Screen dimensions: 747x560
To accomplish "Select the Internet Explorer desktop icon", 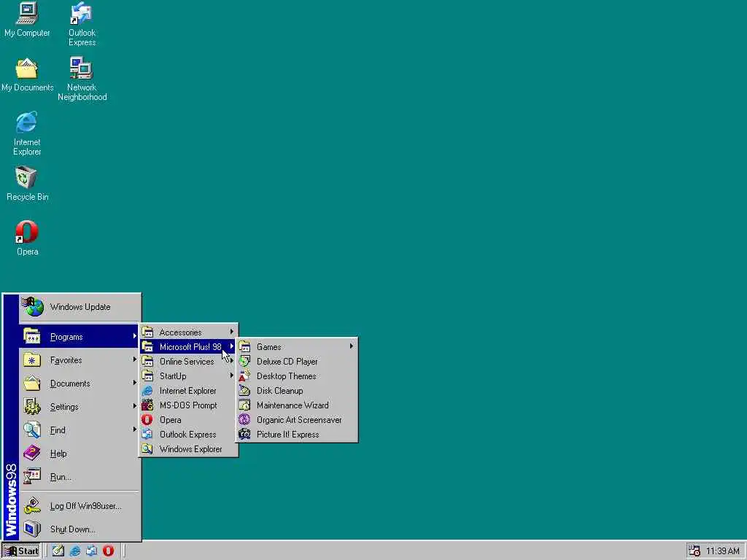I will pos(27,133).
